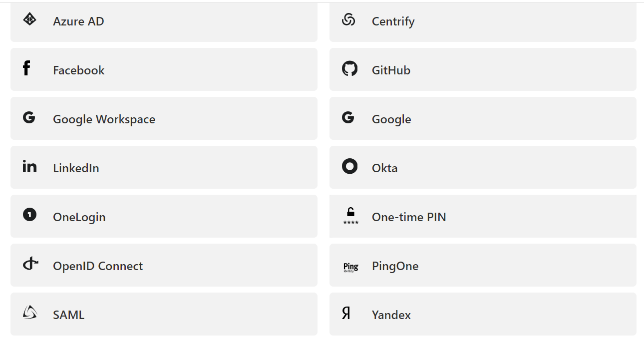Screen dimensions: 644x341
Task: Click the GitHub octocat icon
Action: 349,68
